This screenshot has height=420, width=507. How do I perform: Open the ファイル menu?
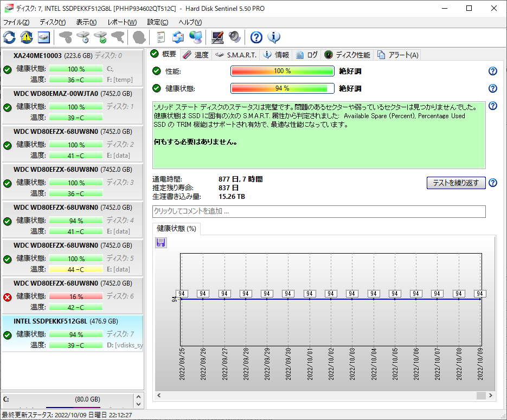click(x=16, y=22)
